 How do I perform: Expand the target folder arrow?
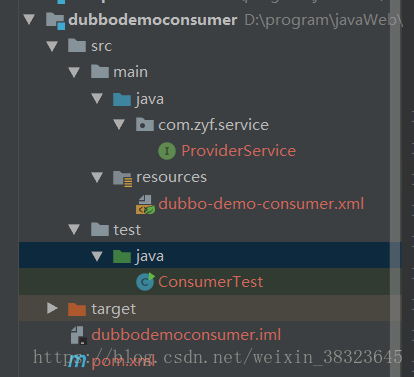click(x=52, y=308)
